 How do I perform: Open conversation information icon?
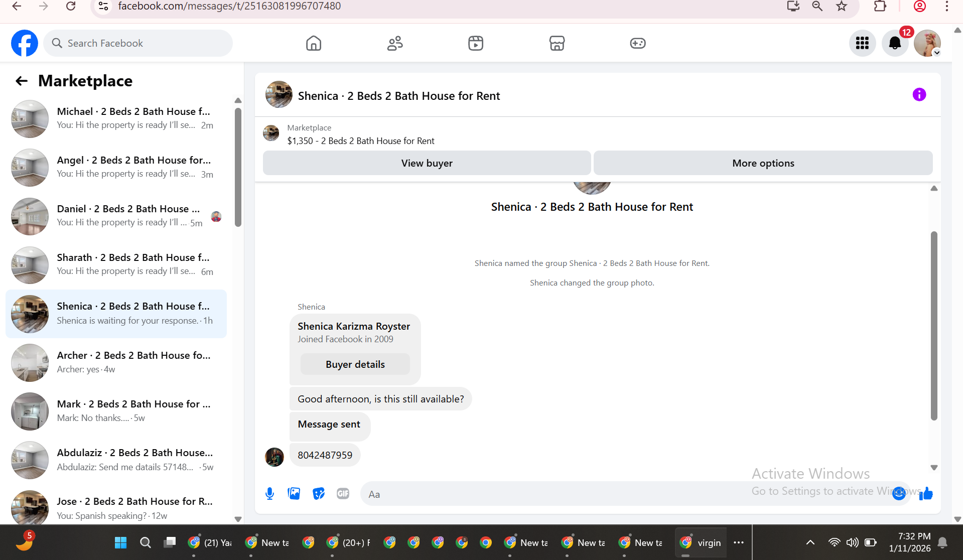(x=919, y=95)
